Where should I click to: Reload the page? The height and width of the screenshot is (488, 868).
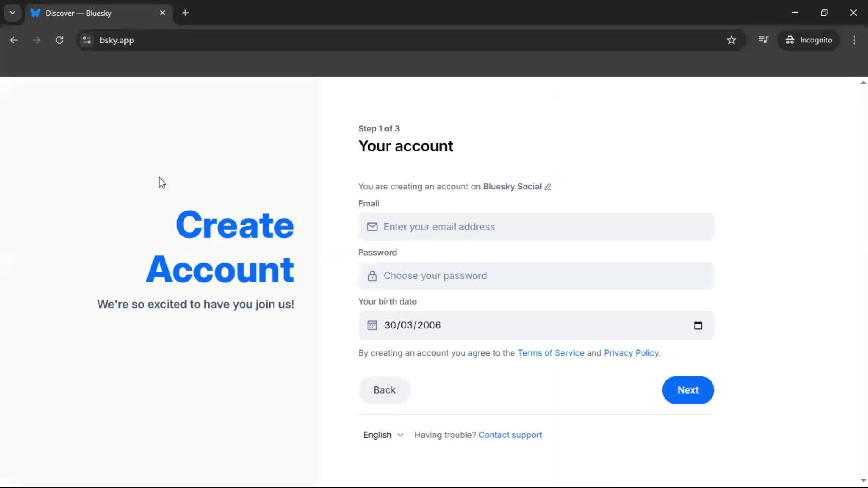pos(59,40)
